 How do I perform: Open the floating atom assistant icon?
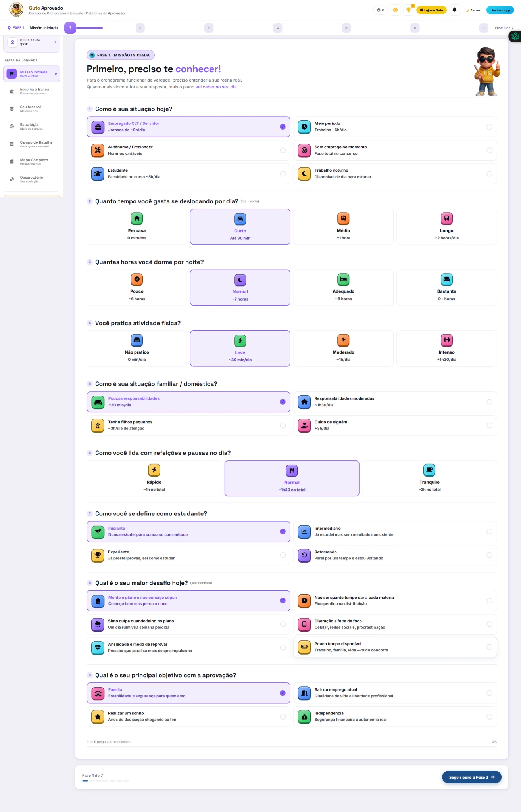pyautogui.click(x=515, y=36)
